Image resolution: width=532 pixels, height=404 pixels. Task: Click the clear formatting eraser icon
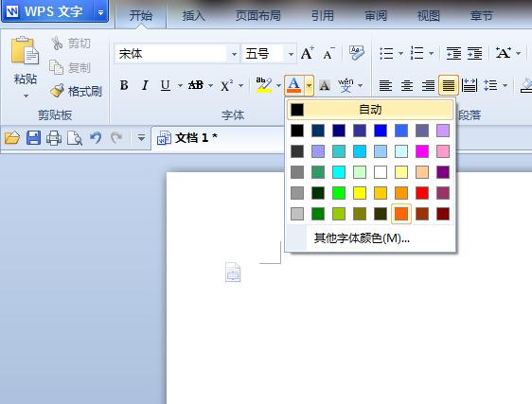[x=356, y=53]
